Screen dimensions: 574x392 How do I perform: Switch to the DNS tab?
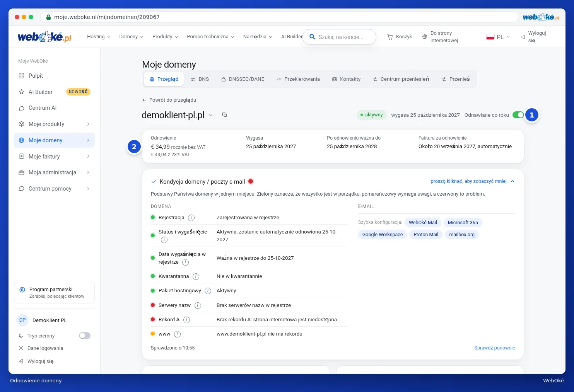point(200,79)
